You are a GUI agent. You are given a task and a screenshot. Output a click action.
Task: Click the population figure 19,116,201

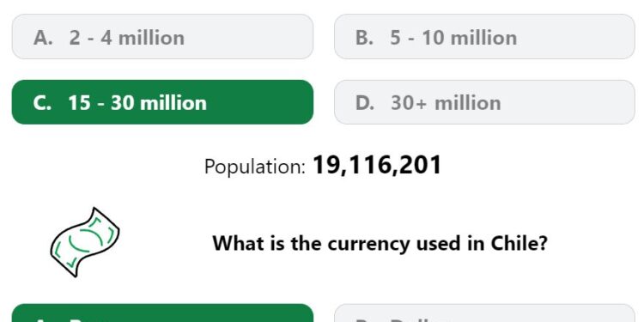[x=377, y=166]
